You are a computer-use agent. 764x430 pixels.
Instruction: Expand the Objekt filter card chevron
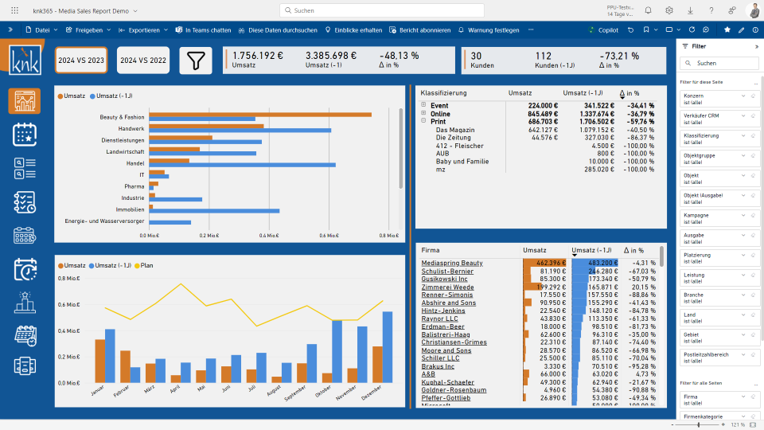coord(743,175)
